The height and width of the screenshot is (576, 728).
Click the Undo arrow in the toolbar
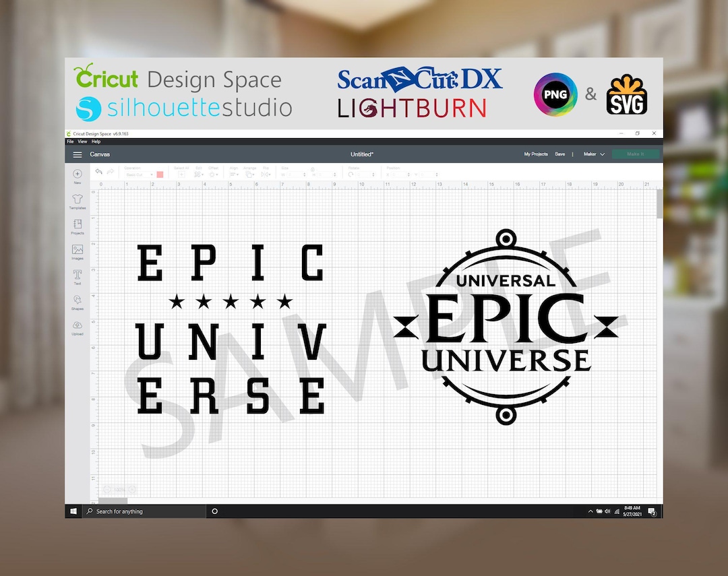click(x=99, y=171)
